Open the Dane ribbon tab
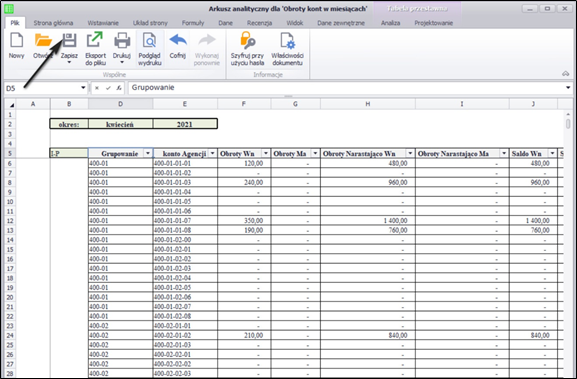This screenshot has height=379, width=577. [225, 23]
